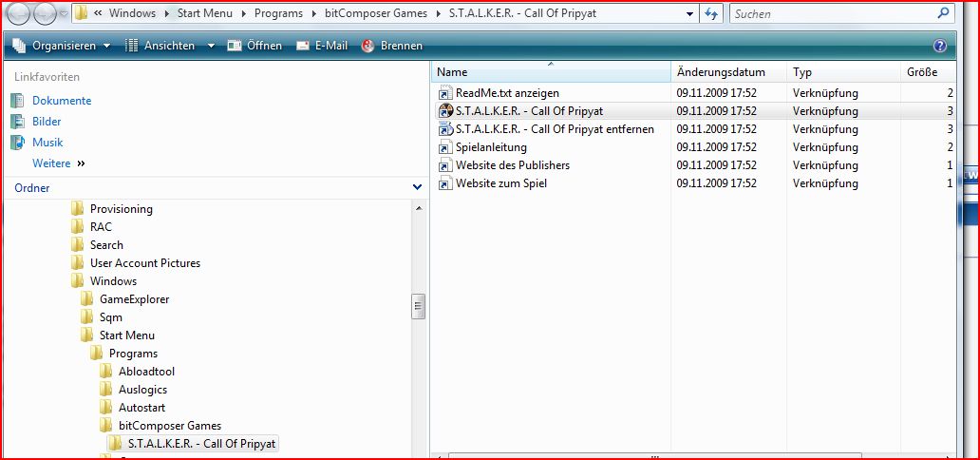Select the bitComposer Games folder in tree

(170, 426)
